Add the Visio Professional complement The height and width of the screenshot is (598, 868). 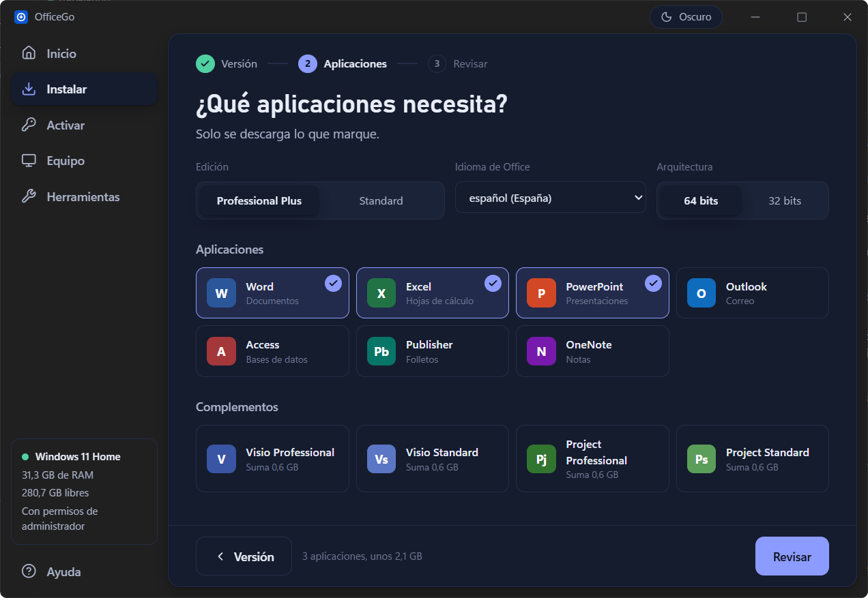coord(272,459)
